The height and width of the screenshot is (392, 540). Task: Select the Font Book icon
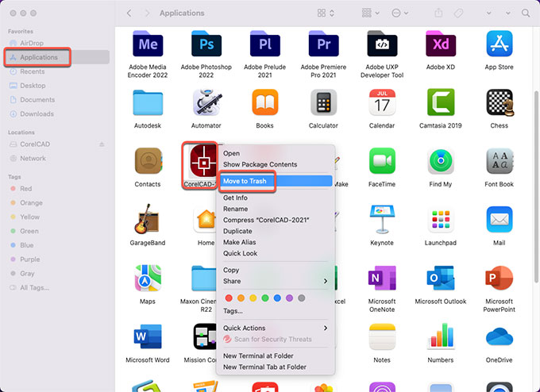(x=499, y=161)
